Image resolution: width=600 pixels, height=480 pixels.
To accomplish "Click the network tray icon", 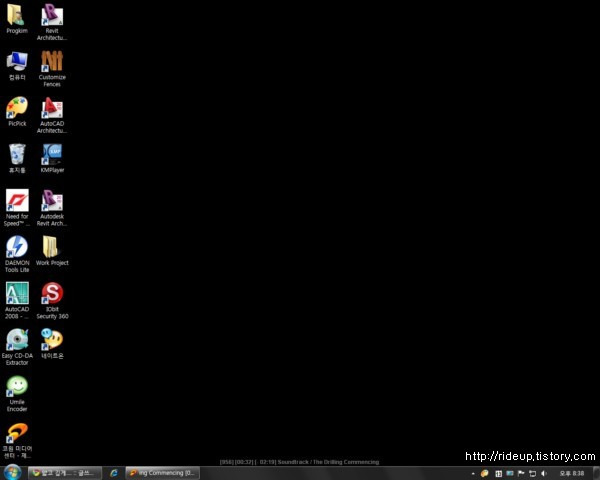I will tap(532, 473).
